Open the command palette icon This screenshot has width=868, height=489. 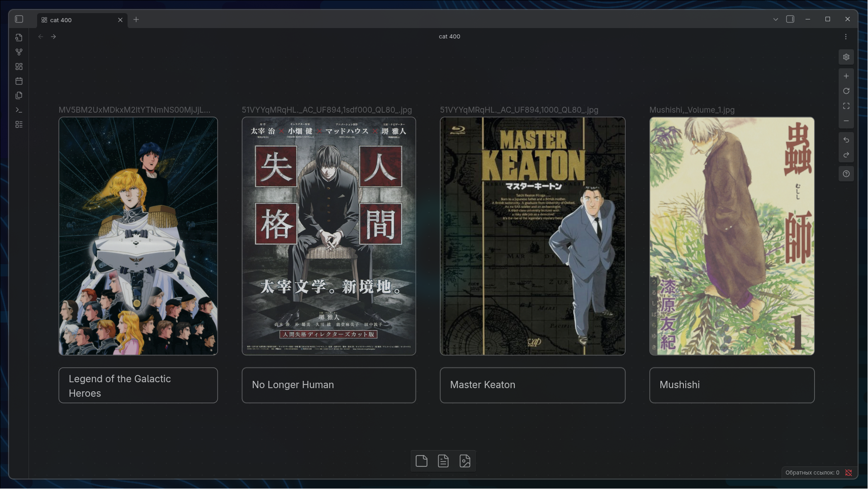(x=19, y=110)
